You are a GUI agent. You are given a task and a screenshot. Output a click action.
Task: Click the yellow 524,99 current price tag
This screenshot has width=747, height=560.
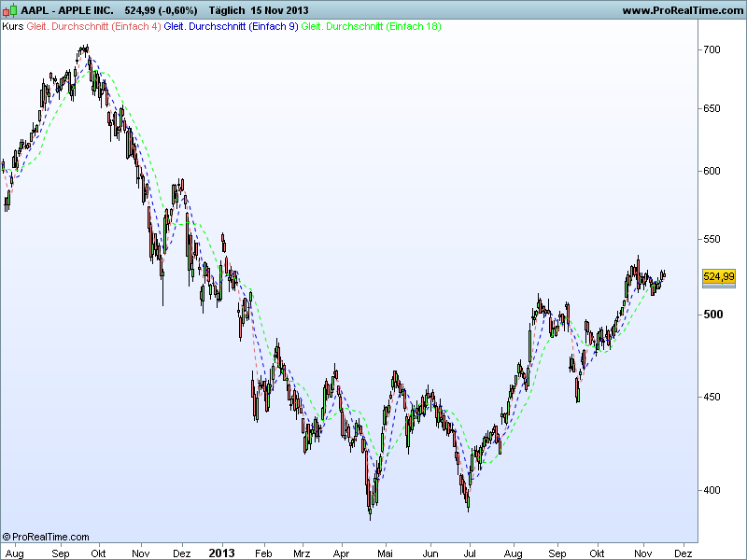click(x=718, y=276)
